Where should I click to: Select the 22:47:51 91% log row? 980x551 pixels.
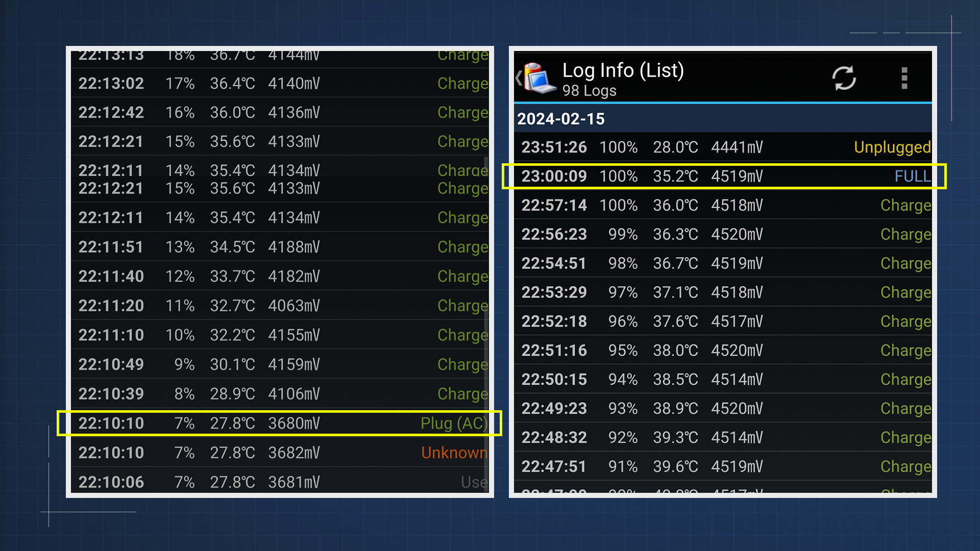(723, 466)
